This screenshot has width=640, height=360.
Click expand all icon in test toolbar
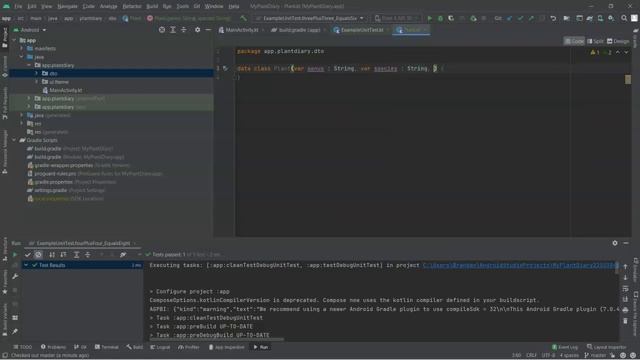pos(76,255)
